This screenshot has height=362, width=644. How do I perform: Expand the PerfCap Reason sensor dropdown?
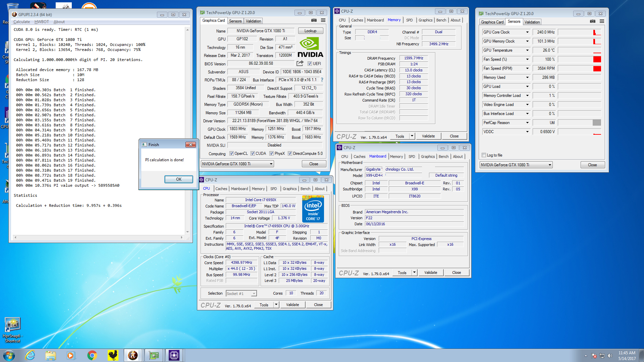coord(527,123)
